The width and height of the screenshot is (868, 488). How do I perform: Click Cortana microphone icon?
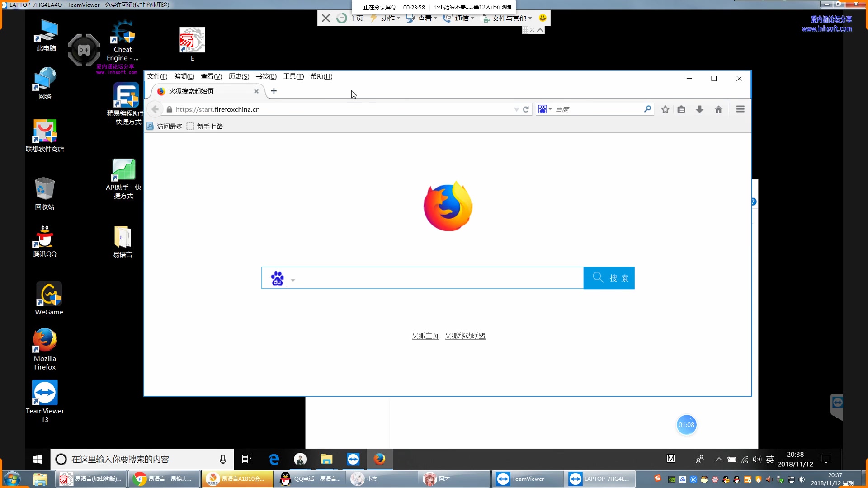coord(223,459)
